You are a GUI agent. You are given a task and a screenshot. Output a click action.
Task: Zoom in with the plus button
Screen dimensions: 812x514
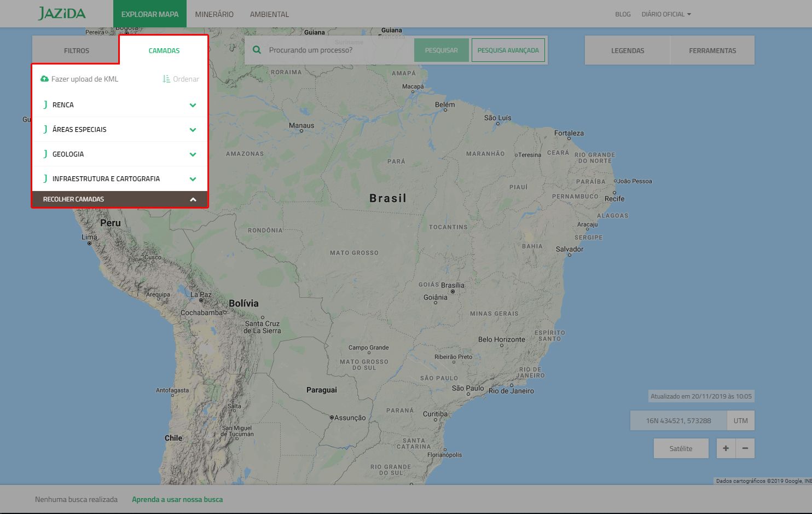(726, 448)
